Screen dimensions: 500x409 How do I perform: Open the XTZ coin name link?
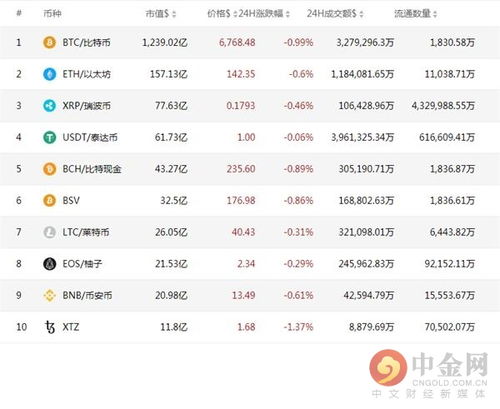pyautogui.click(x=71, y=327)
